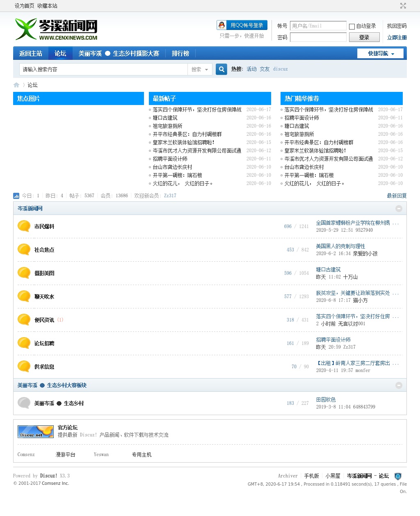Expand the 搜索 type dropdown
420x516 pixels.
click(200, 69)
